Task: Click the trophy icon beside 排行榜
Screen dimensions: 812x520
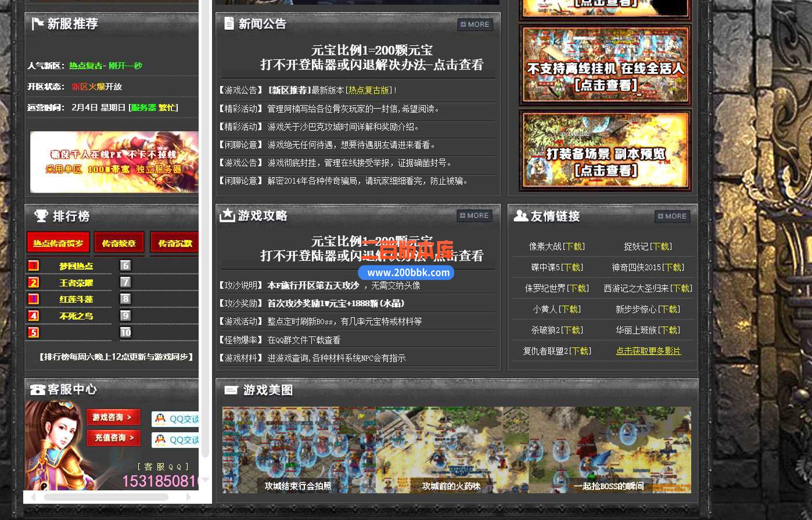Action: point(41,216)
